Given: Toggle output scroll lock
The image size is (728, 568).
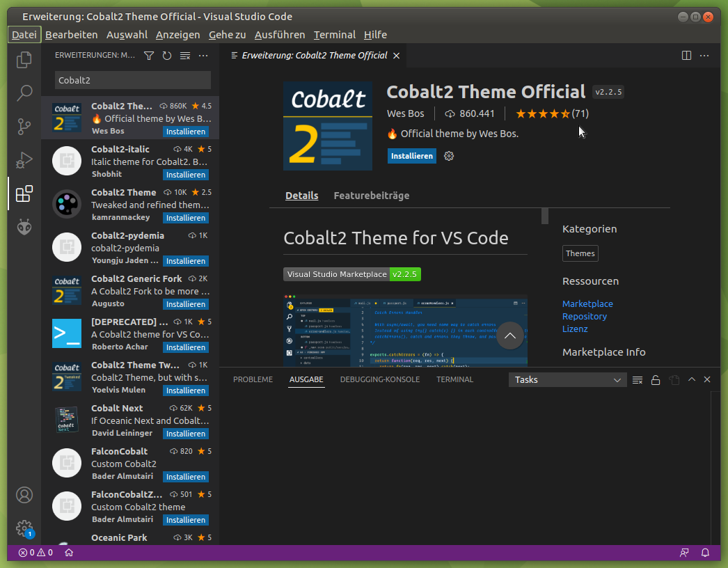Looking at the screenshot, I should (656, 380).
